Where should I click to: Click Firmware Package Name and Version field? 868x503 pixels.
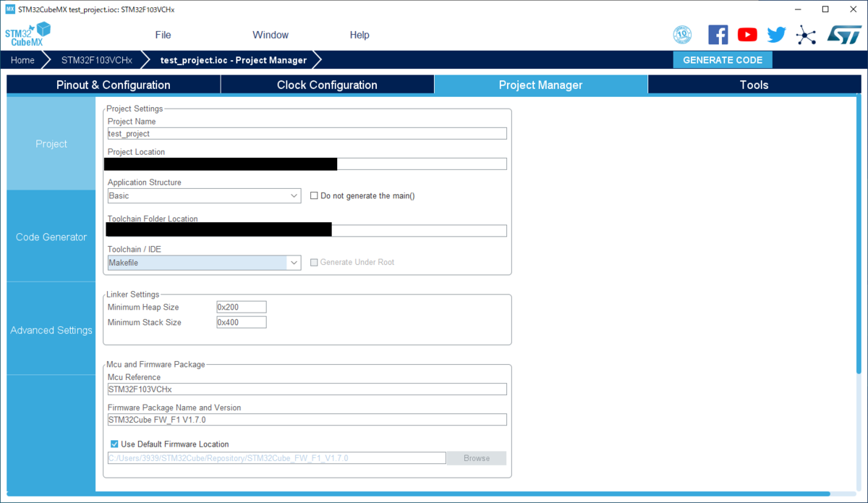click(x=307, y=420)
